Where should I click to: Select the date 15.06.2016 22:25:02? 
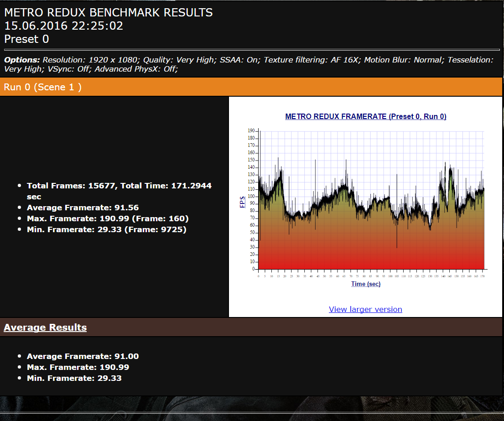point(64,26)
